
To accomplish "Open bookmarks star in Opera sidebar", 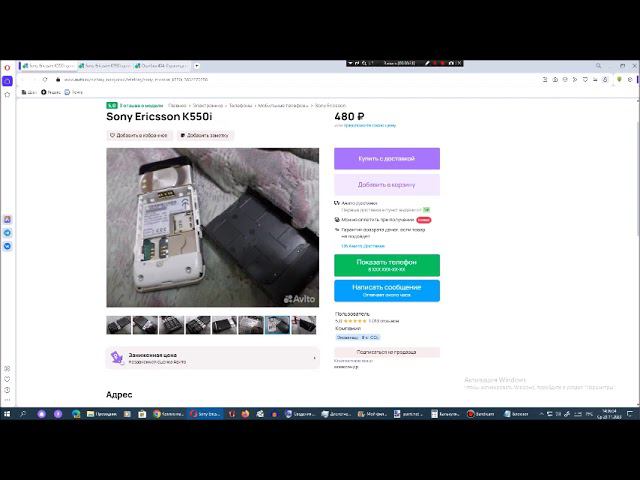I will click(7, 95).
